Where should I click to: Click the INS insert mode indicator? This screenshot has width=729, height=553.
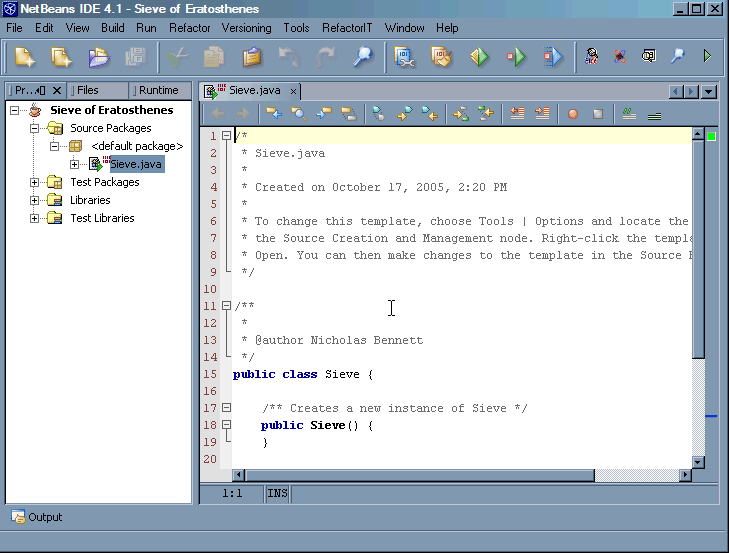(x=278, y=493)
